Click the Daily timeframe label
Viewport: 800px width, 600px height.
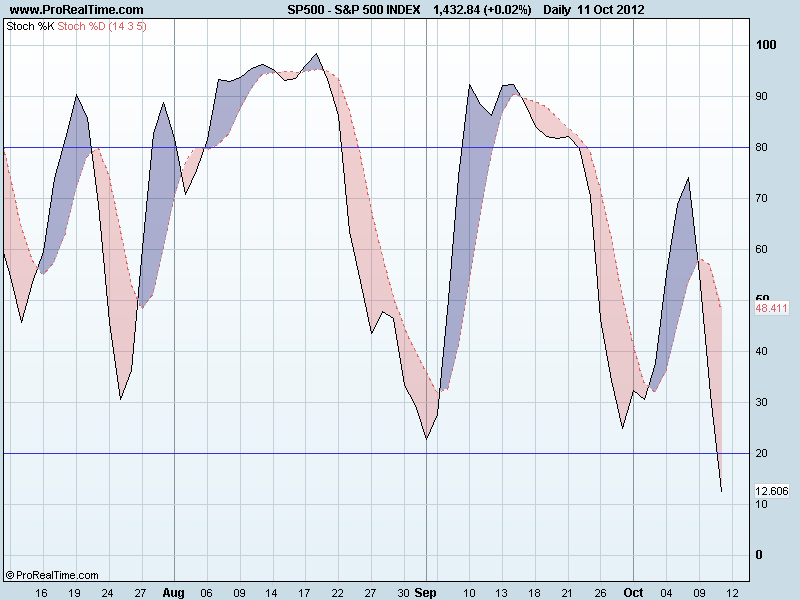(557, 10)
